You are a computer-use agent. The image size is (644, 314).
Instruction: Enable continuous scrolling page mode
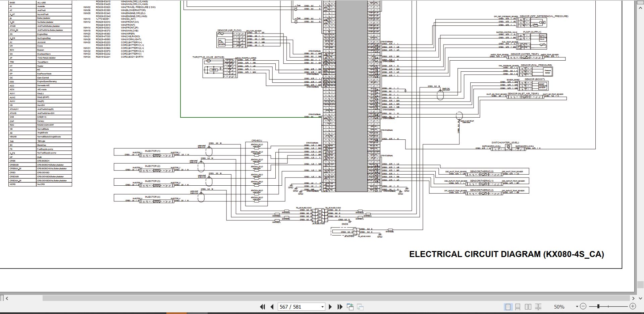coord(518,307)
